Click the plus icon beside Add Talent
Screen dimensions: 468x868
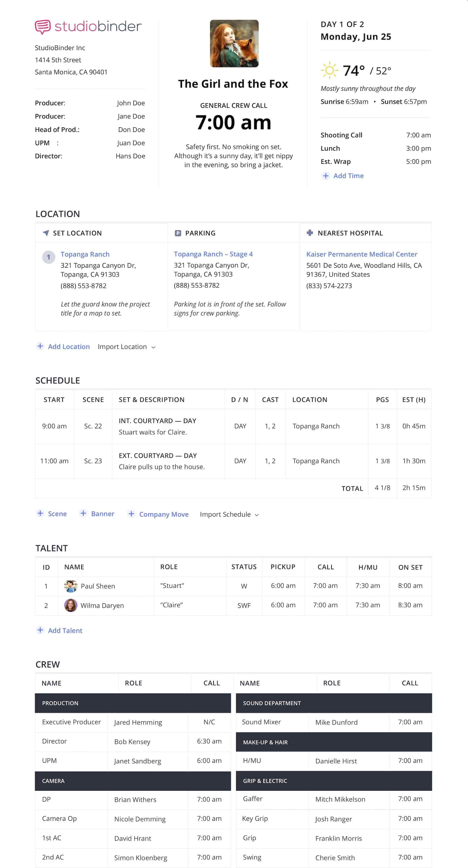pos(40,630)
